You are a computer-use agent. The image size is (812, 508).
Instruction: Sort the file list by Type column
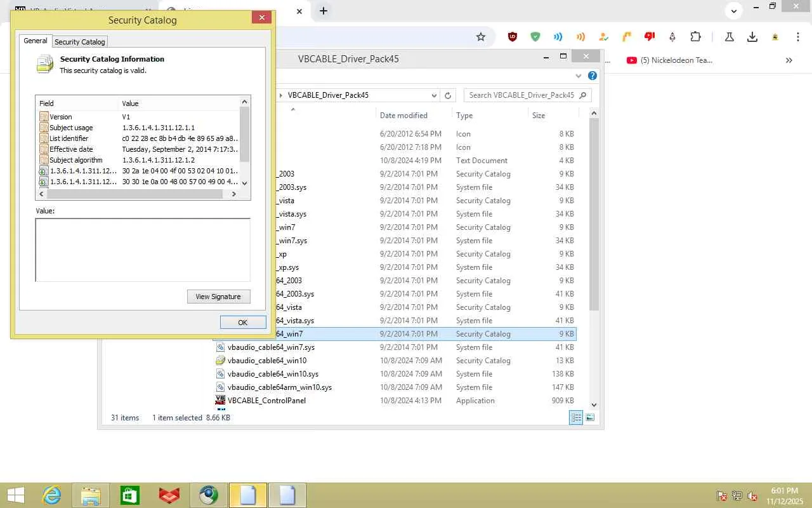pos(490,115)
